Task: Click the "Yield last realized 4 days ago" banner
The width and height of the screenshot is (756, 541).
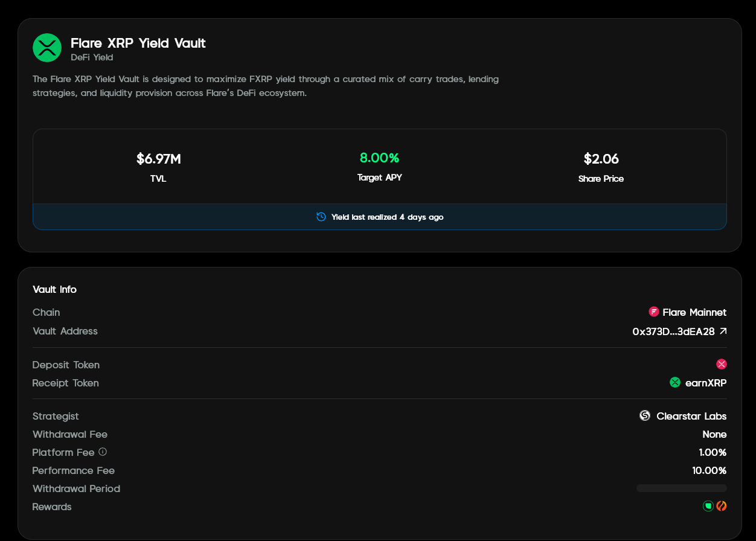Action: (380, 216)
